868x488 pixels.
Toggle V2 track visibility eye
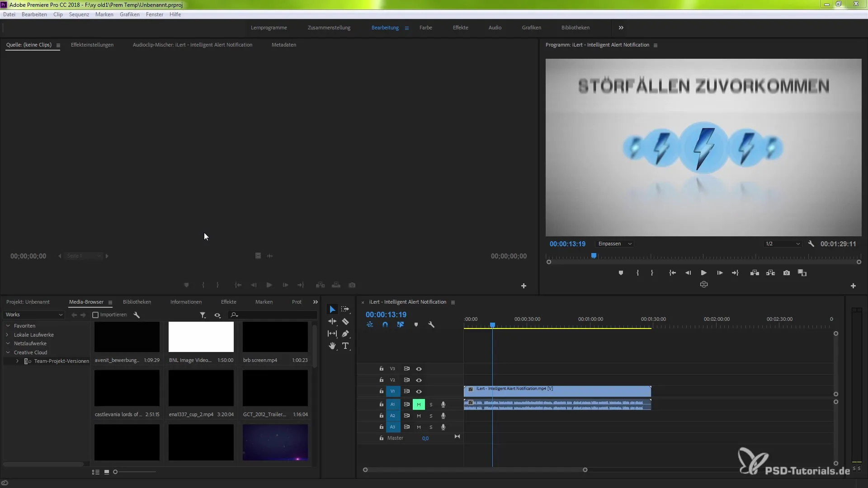[419, 380]
